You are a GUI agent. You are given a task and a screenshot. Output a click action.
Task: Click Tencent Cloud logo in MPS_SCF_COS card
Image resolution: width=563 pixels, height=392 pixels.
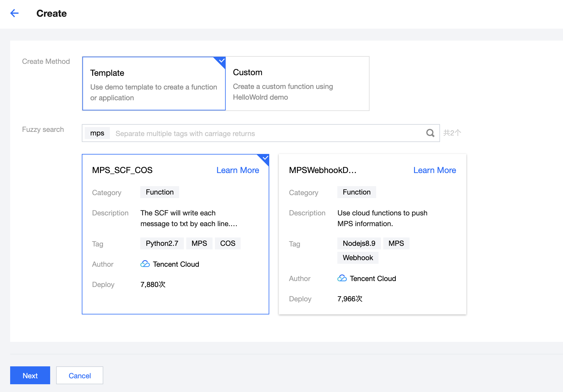coord(145,264)
